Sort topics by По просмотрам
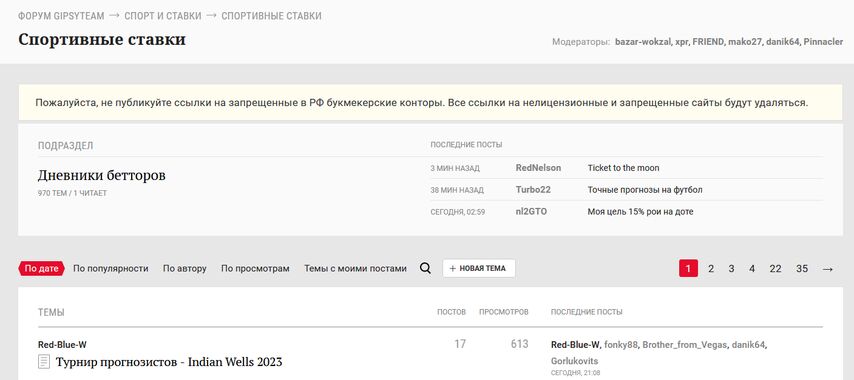Image resolution: width=854 pixels, height=380 pixels. point(255,268)
